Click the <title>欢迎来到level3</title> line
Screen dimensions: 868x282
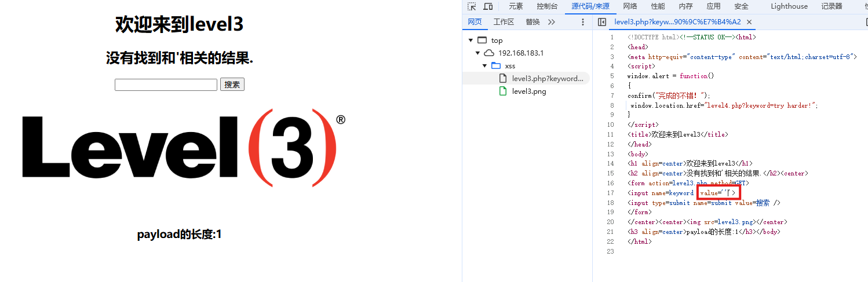tap(677, 134)
